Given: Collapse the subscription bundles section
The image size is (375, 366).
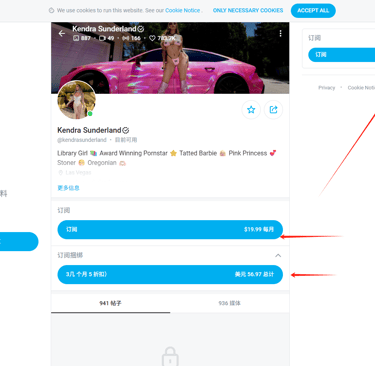Looking at the screenshot, I should point(278,255).
